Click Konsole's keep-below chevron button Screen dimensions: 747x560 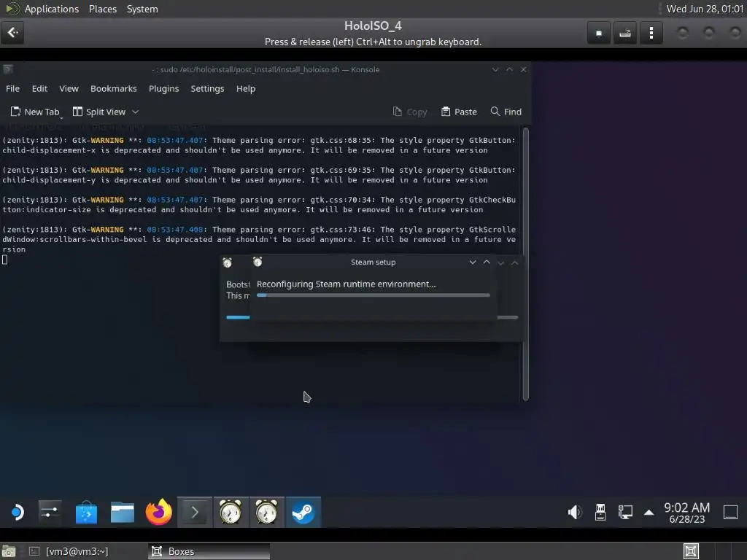pyautogui.click(x=495, y=69)
